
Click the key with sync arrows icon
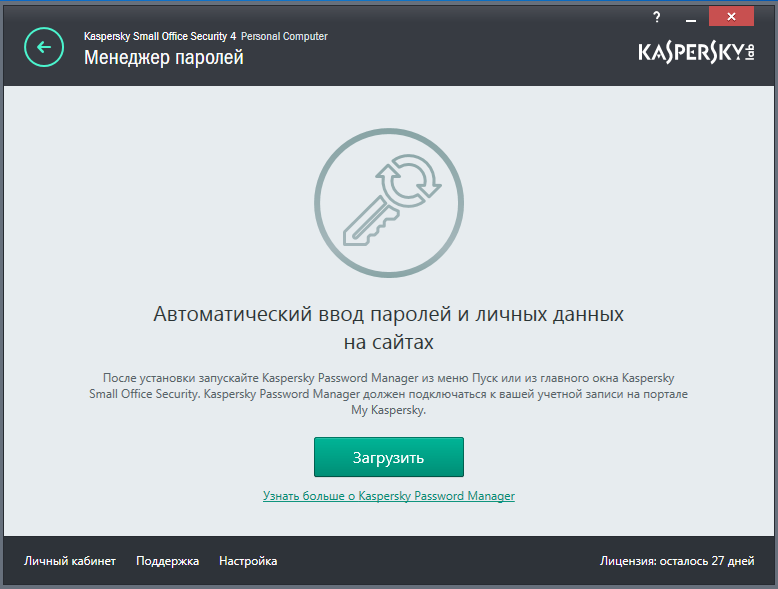tap(389, 202)
